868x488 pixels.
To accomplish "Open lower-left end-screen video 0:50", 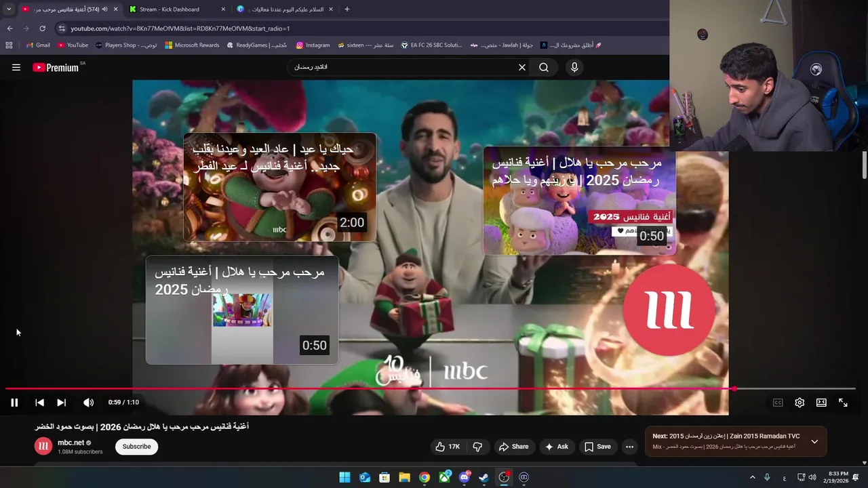I will point(242,310).
